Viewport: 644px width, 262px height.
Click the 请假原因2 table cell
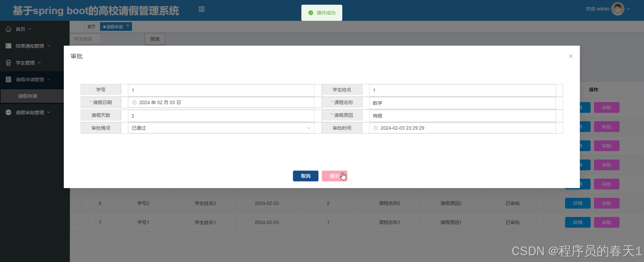[451, 203]
